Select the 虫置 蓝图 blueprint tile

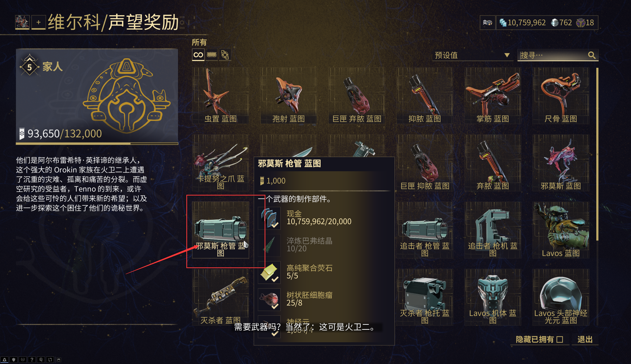click(x=220, y=96)
